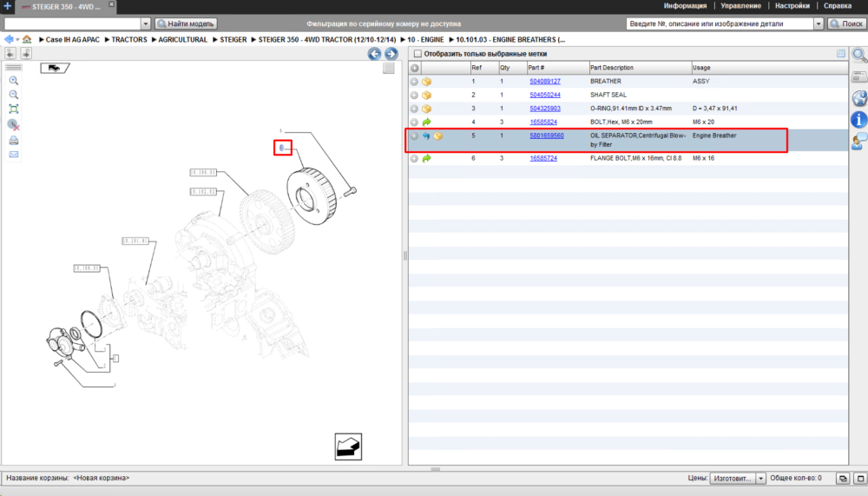Open Настройки menu

[x=792, y=6]
